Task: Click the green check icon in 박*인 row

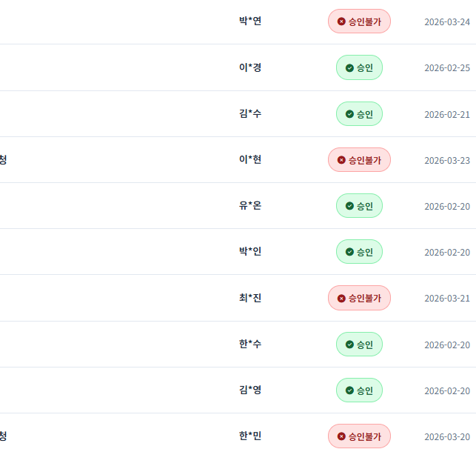Action: [349, 252]
